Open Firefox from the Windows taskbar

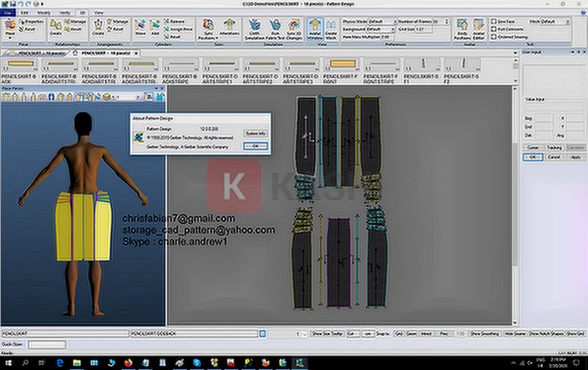[x=127, y=363]
